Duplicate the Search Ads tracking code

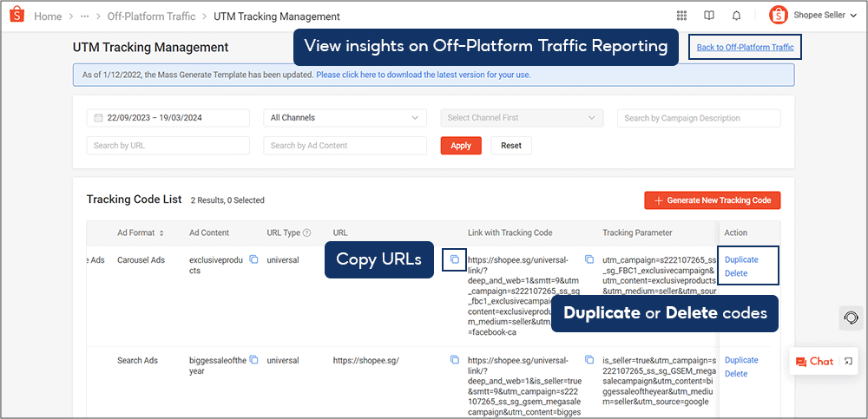pyautogui.click(x=741, y=360)
